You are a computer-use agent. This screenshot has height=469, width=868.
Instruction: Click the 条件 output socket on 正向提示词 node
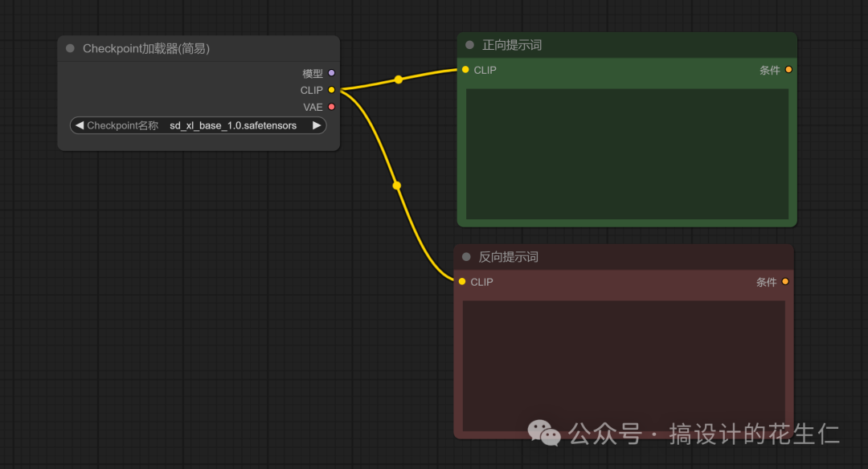tap(789, 70)
